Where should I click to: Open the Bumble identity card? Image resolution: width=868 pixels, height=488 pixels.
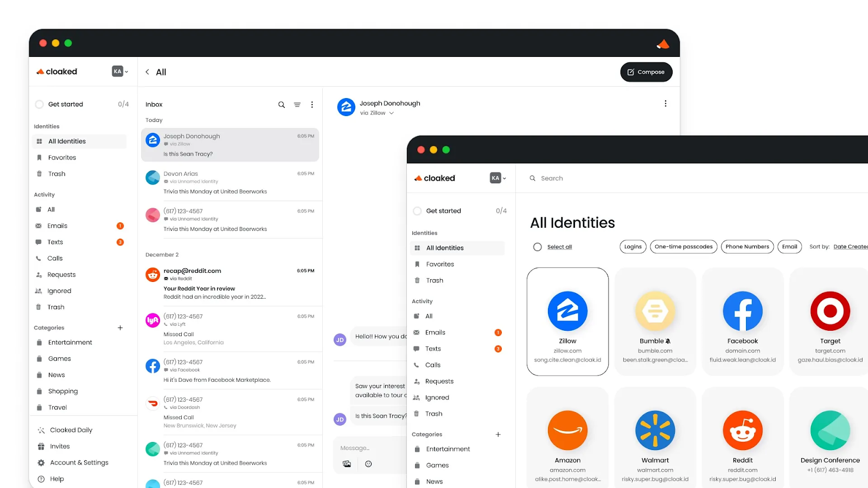pos(655,322)
